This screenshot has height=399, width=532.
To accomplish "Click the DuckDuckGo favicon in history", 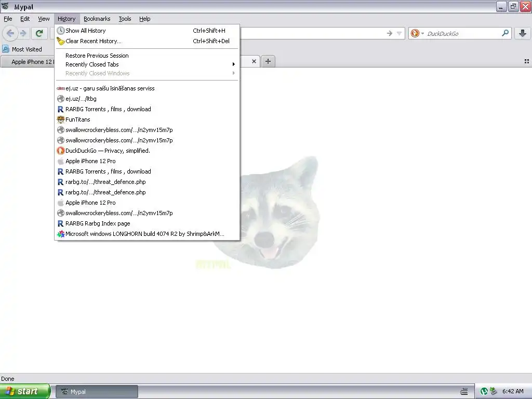I will click(60, 151).
